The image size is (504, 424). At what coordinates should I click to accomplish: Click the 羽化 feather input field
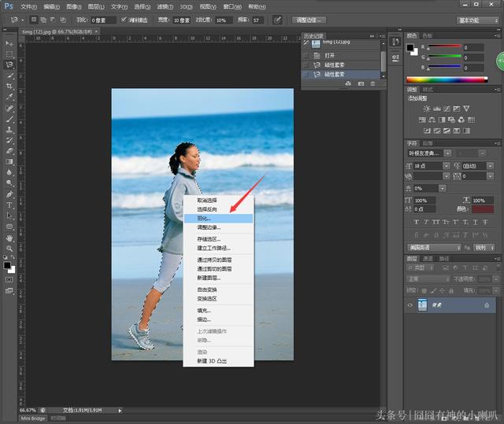coord(102,20)
